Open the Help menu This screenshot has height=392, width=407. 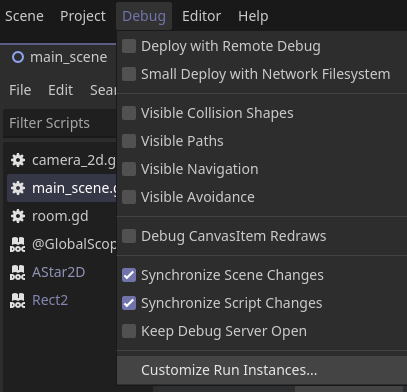(x=253, y=16)
